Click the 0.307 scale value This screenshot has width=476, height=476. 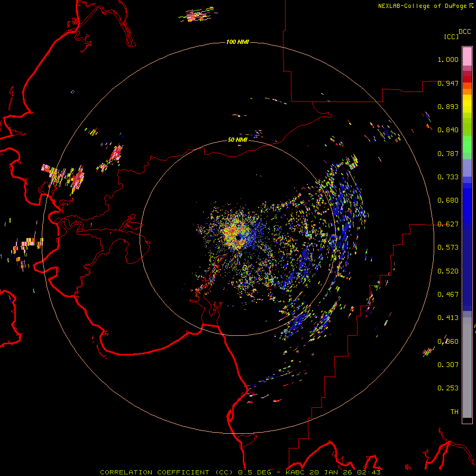448,365
